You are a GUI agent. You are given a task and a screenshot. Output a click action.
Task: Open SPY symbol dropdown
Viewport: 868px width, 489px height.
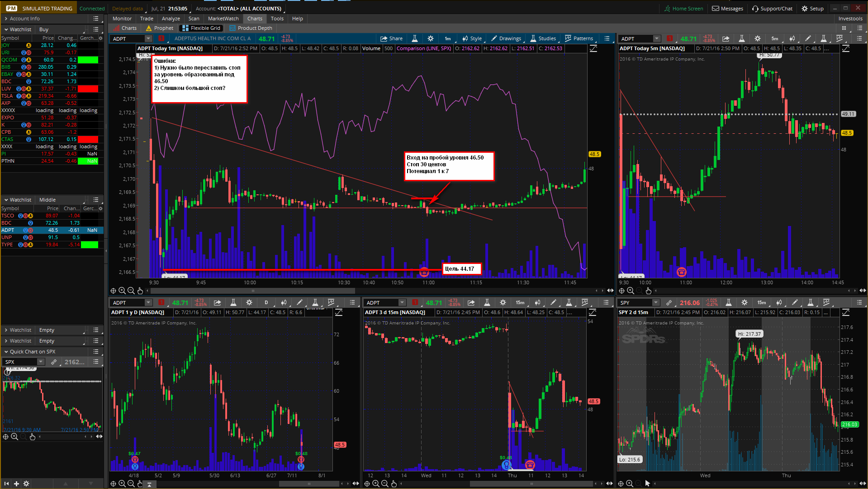pyautogui.click(x=656, y=302)
